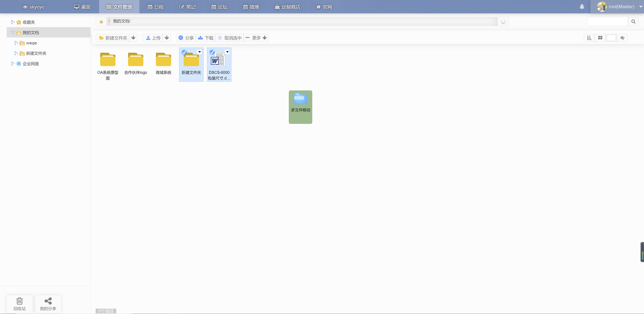644x314 pixels.
Task: Open the sort order icon
Action: [589, 38]
